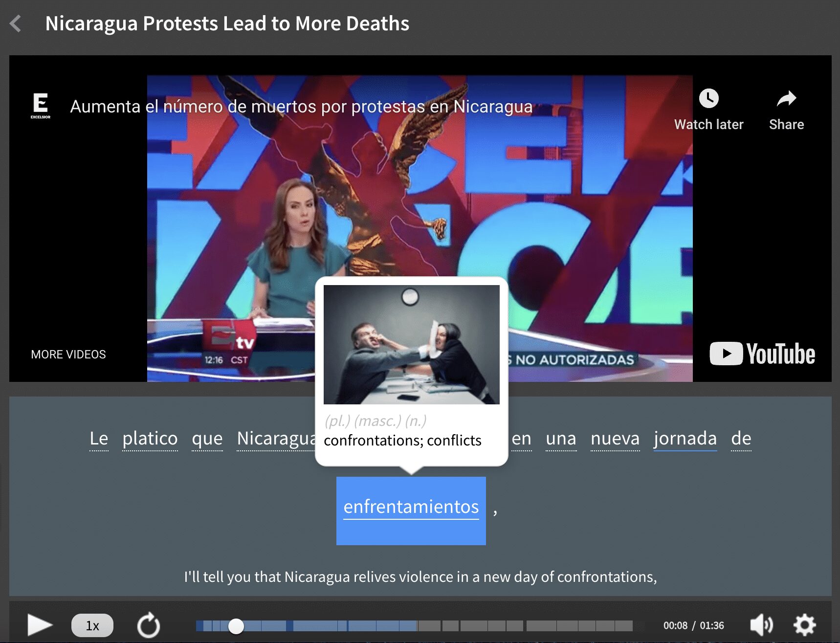Click the word platico
Screen dimensions: 840x643
point(150,439)
